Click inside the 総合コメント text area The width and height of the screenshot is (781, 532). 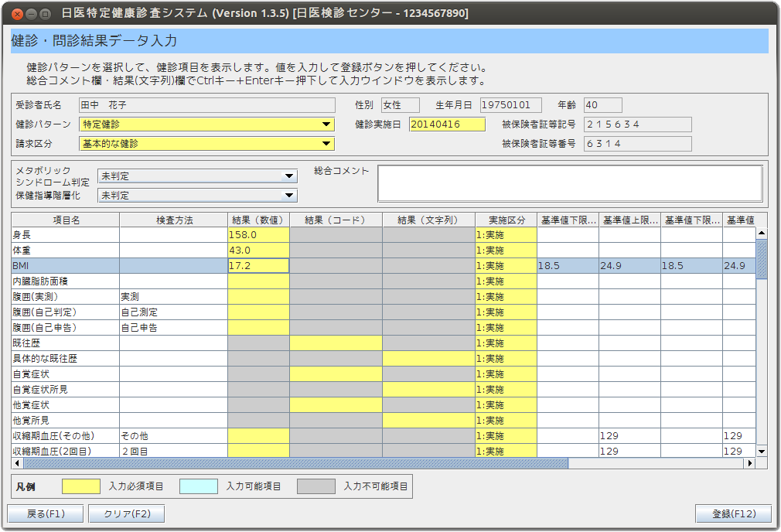571,184
